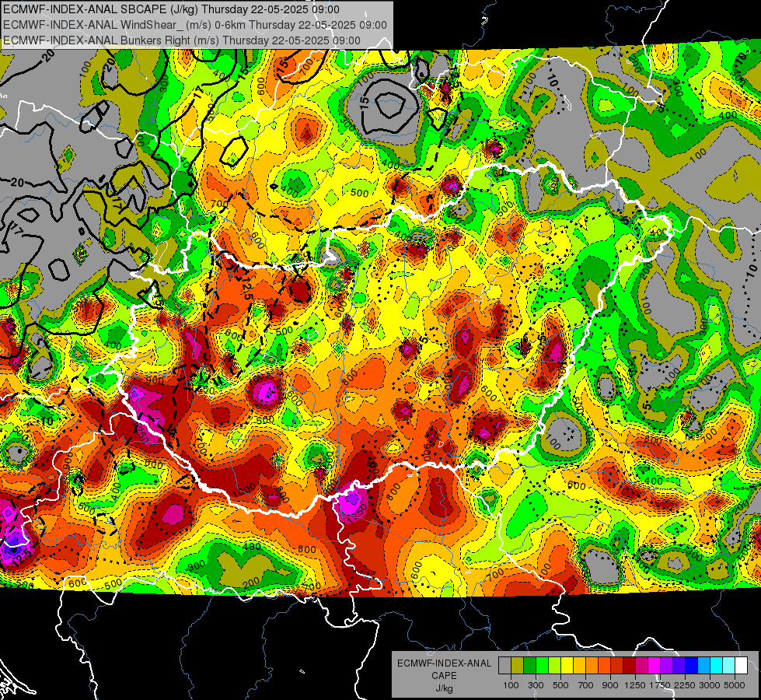Select the dark red legend swatch
761x700 pixels.
(630, 666)
